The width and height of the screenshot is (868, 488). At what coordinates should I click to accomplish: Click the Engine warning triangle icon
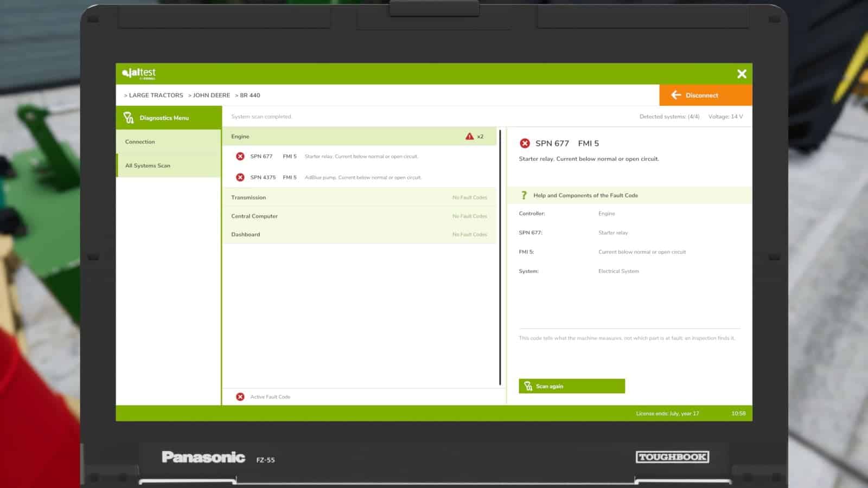pyautogui.click(x=469, y=136)
